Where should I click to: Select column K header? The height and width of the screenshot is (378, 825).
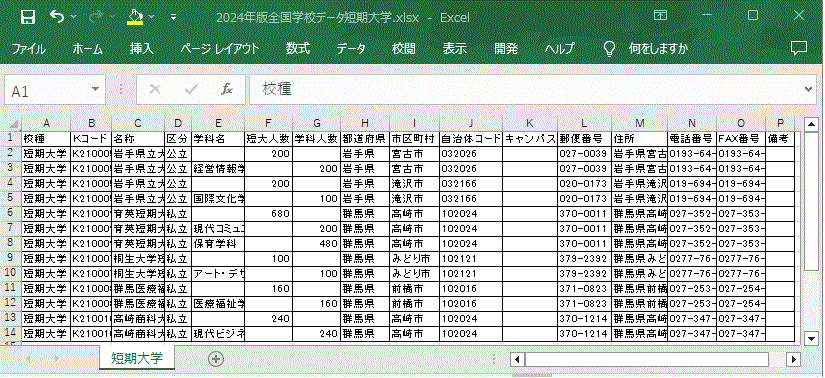click(530, 124)
